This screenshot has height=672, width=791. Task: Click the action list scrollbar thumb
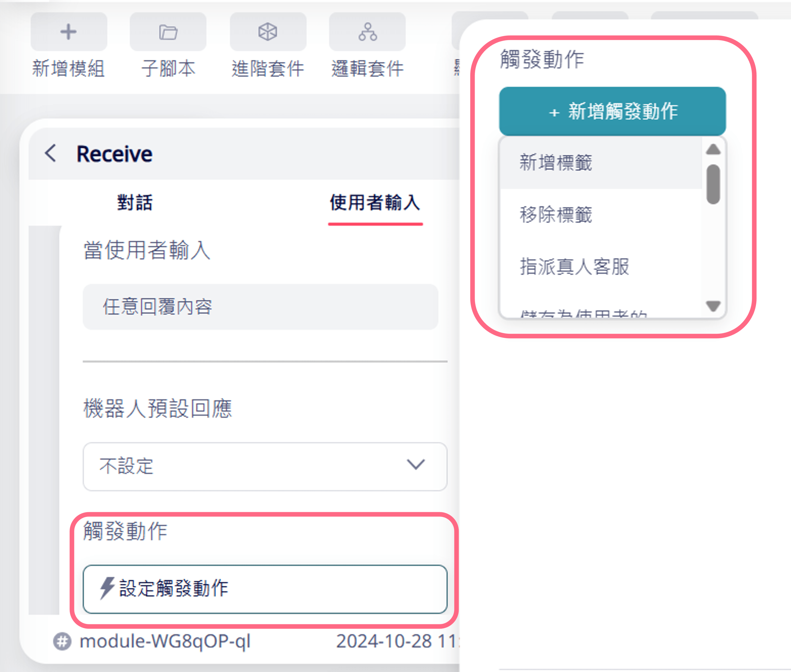coord(713,184)
